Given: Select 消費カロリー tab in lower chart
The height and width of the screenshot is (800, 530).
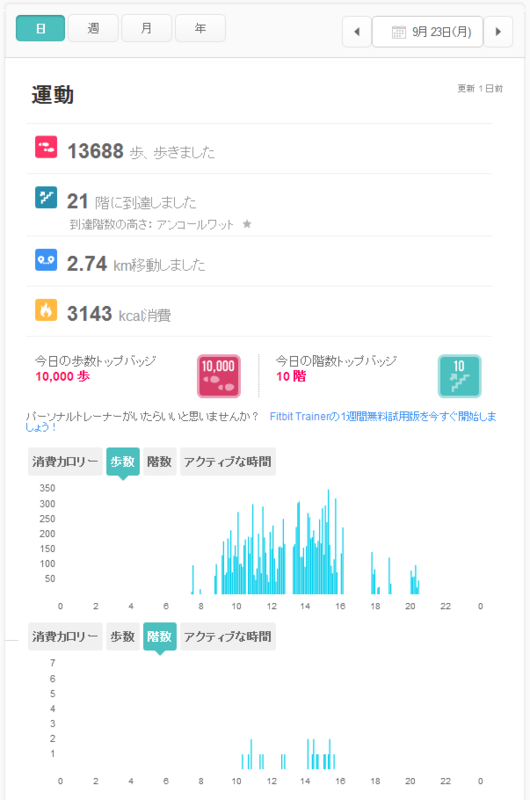Looking at the screenshot, I should [x=65, y=636].
